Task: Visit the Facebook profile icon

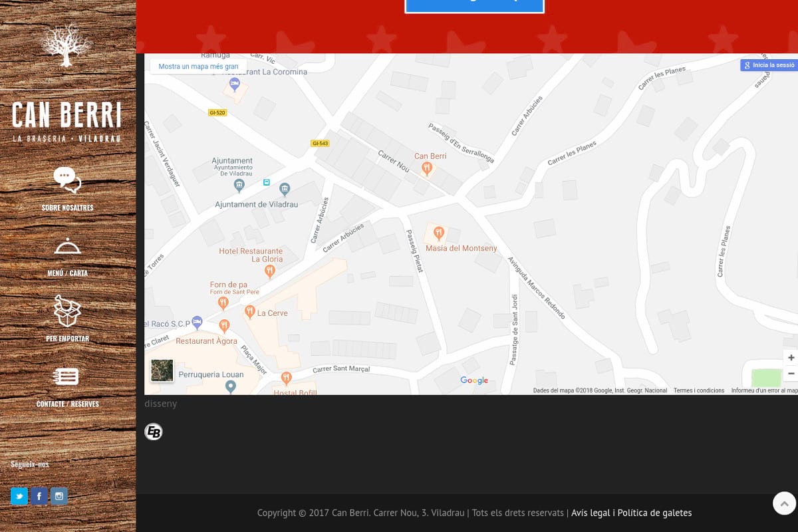Action: (x=39, y=496)
